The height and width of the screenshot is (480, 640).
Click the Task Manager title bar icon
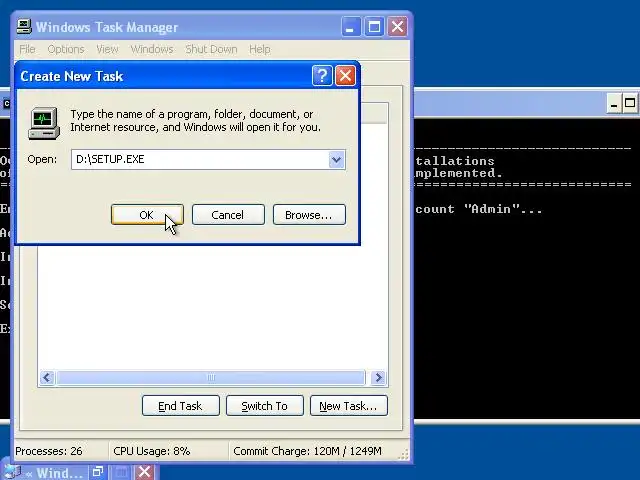click(x=24, y=27)
